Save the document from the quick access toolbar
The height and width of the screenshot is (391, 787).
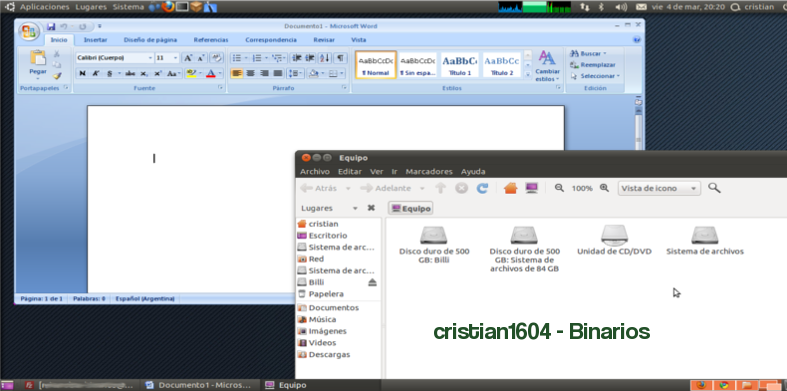coord(51,27)
